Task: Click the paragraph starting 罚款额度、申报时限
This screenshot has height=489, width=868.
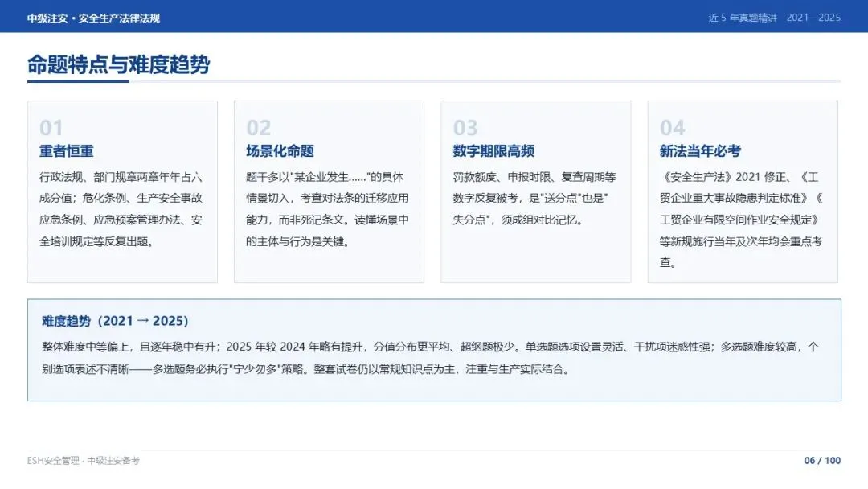Action: [534, 199]
